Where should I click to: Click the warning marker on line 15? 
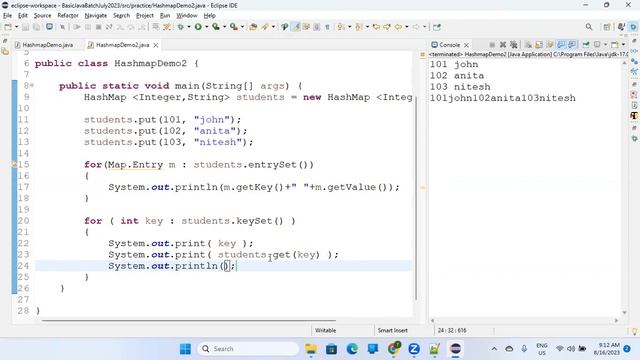click(14, 164)
